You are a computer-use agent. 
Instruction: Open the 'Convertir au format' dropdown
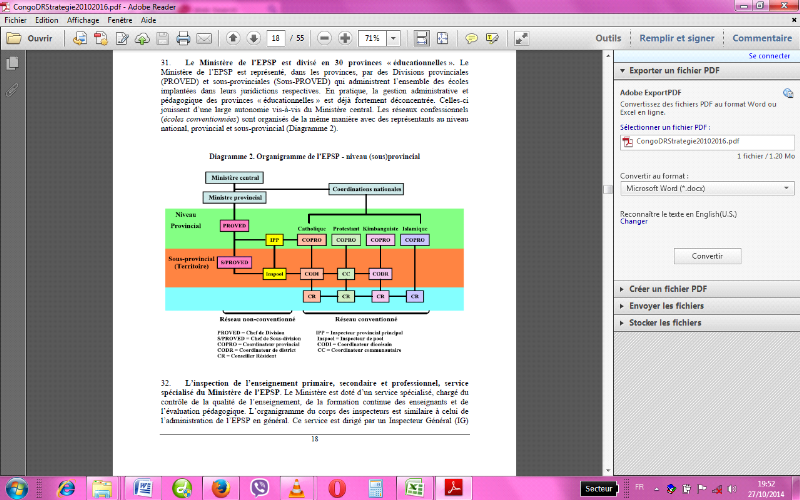[x=707, y=187]
